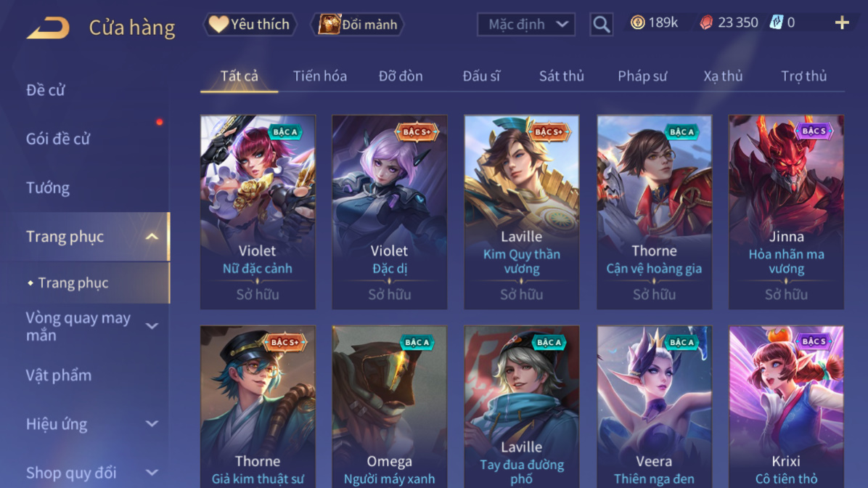The height and width of the screenshot is (488, 868).
Task: Open the search magnifier icon
Action: coord(601,25)
